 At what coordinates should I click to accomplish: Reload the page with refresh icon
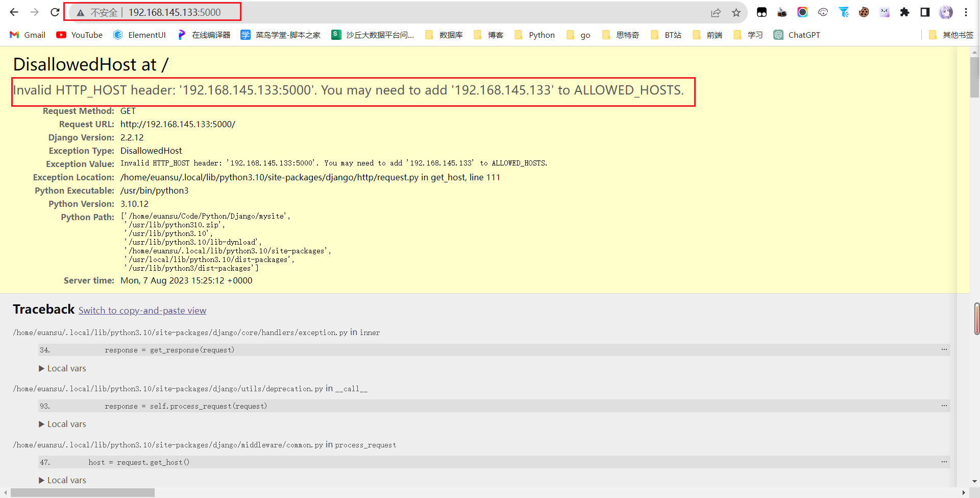55,12
